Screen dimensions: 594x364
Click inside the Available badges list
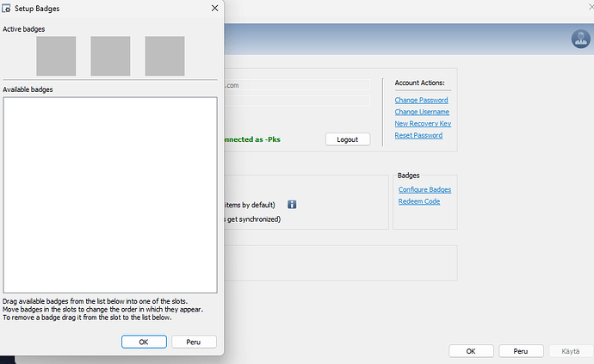[x=110, y=194]
